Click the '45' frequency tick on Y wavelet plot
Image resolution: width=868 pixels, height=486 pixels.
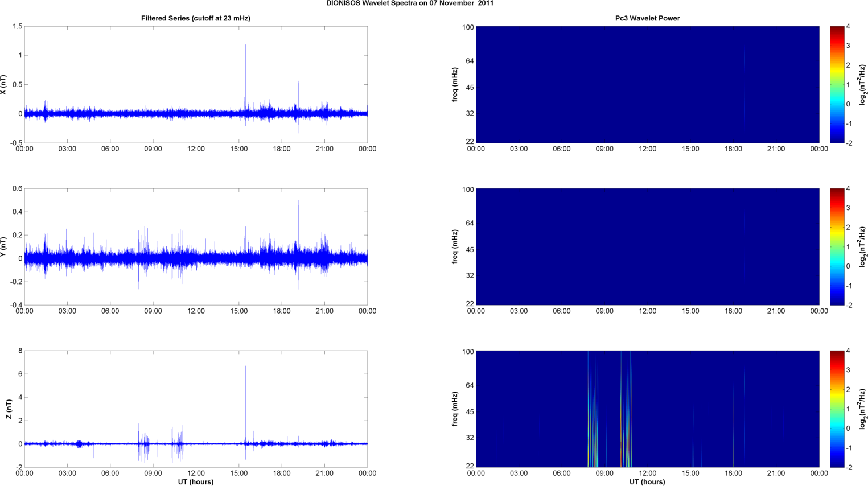470,250
